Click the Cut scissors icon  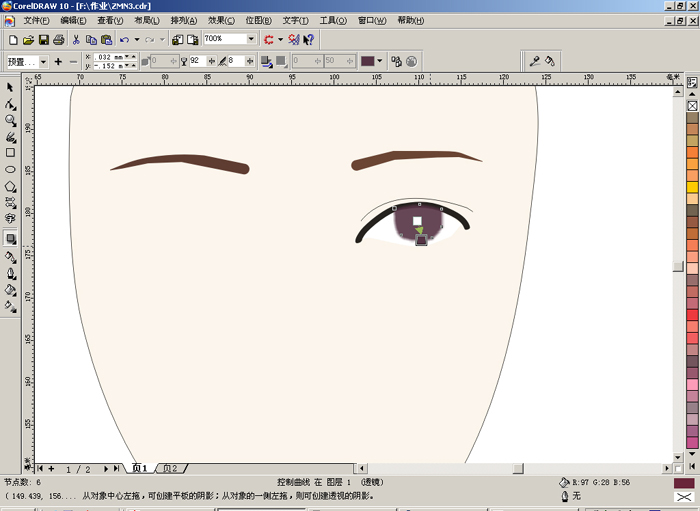[x=76, y=39]
